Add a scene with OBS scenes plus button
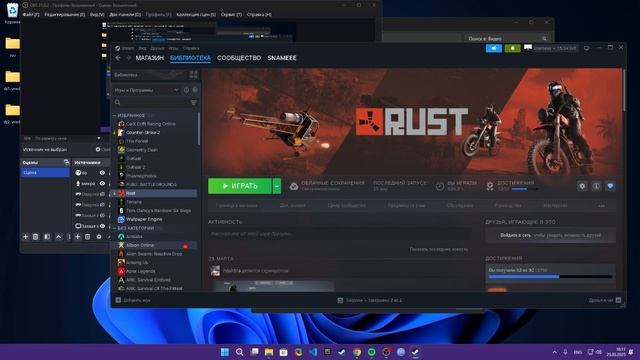 (25, 237)
